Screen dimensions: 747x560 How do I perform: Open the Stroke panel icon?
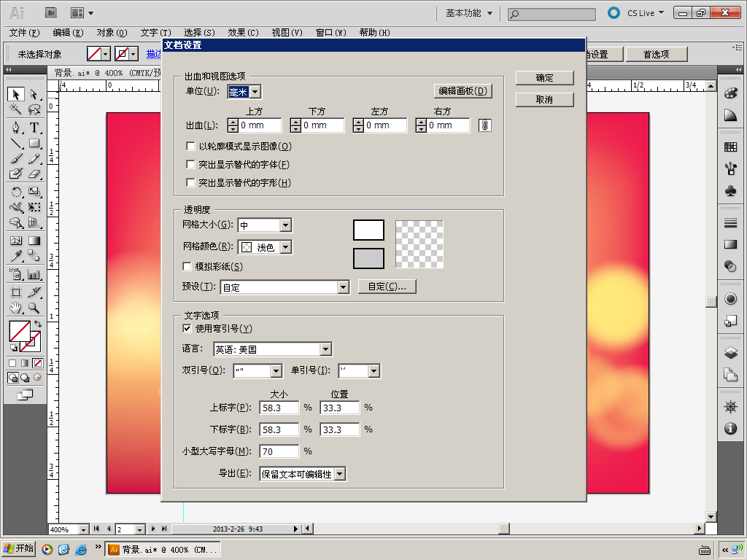(x=730, y=222)
